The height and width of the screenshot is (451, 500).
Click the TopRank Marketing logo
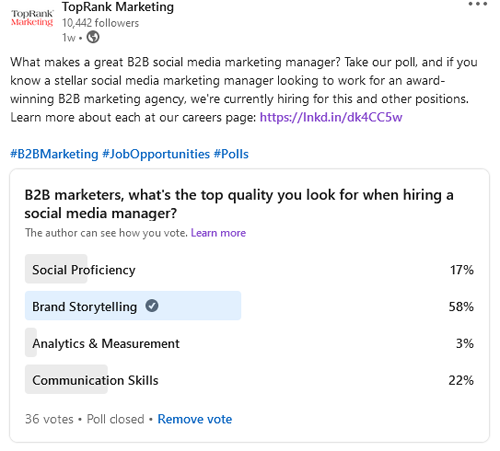coord(32,18)
